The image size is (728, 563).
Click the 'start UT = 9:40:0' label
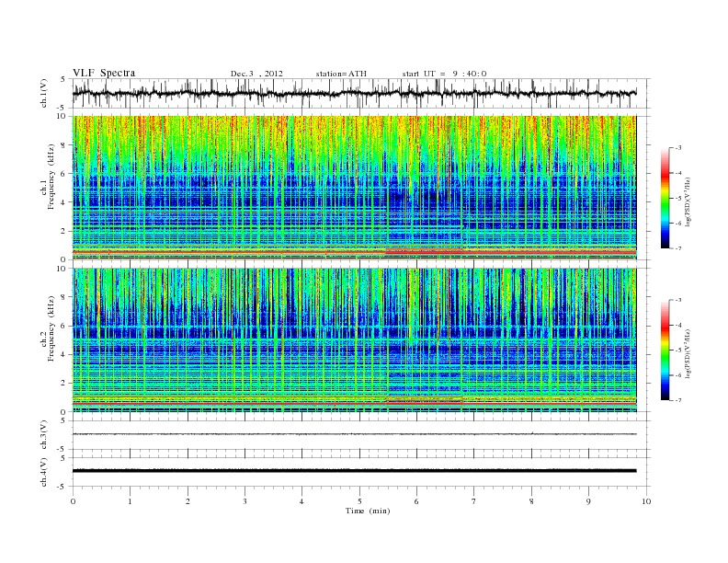click(444, 74)
